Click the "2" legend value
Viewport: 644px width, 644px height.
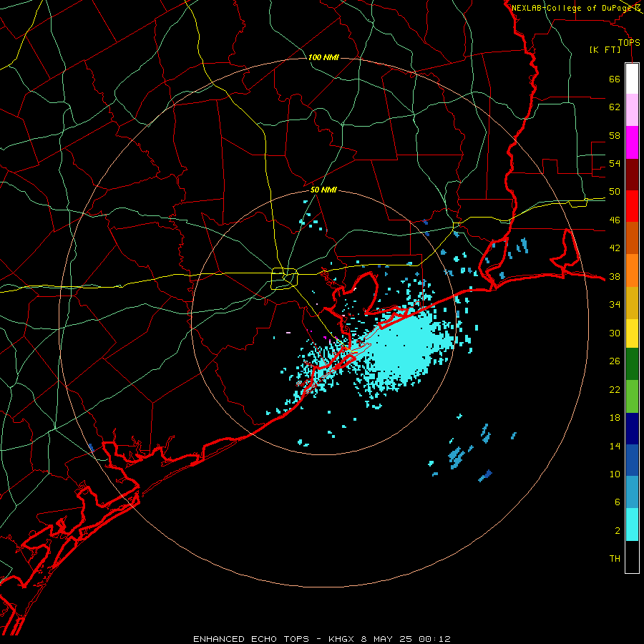click(618, 531)
